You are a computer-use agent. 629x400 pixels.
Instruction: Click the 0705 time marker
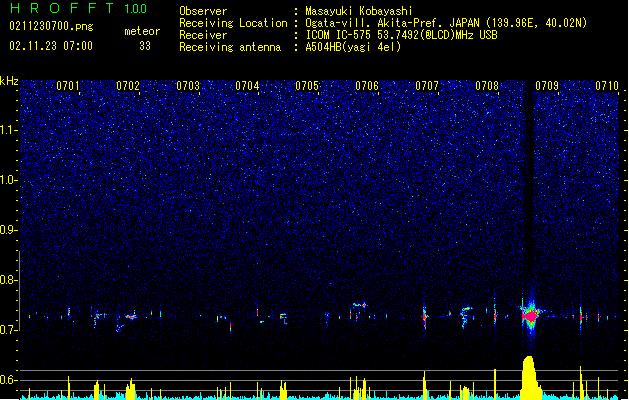tap(307, 86)
